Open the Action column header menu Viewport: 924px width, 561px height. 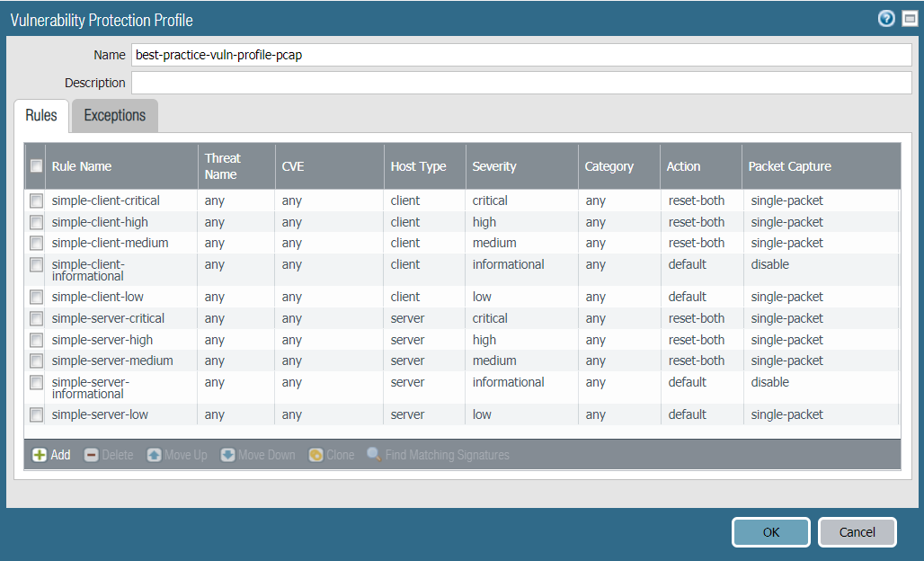[683, 166]
